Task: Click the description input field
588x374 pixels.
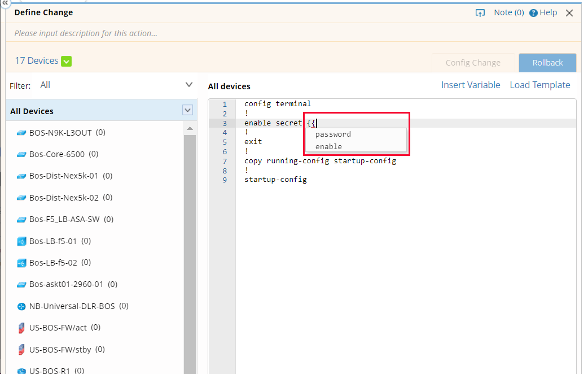Action: 226,33
